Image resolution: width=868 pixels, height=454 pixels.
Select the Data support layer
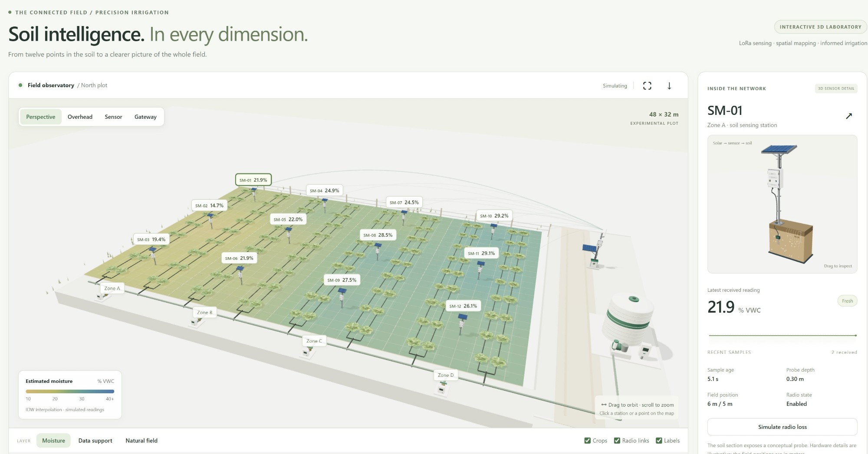95,441
